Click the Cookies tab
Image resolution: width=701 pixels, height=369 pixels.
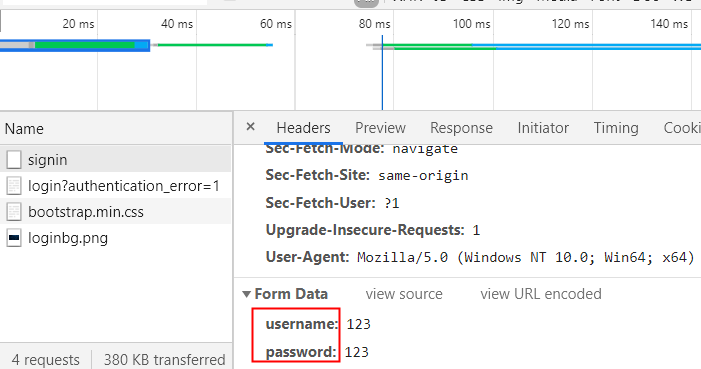click(x=682, y=128)
